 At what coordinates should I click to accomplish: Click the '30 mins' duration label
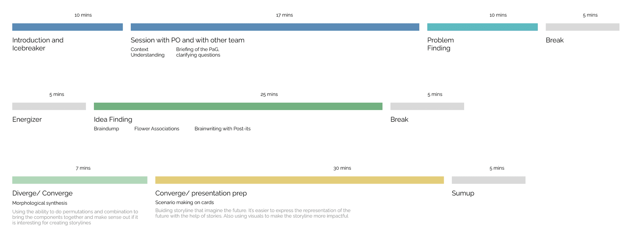coord(342,168)
